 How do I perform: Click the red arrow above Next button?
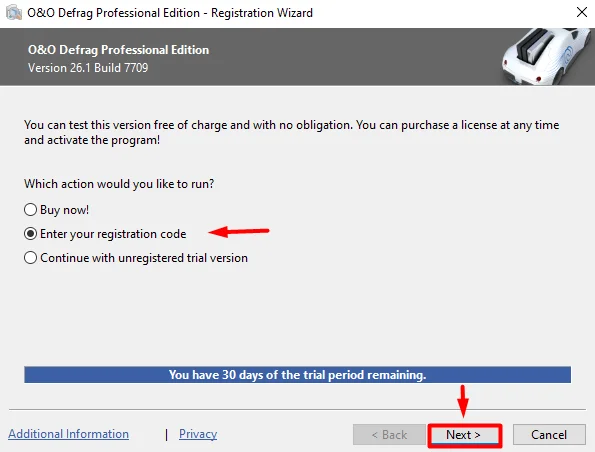click(463, 402)
